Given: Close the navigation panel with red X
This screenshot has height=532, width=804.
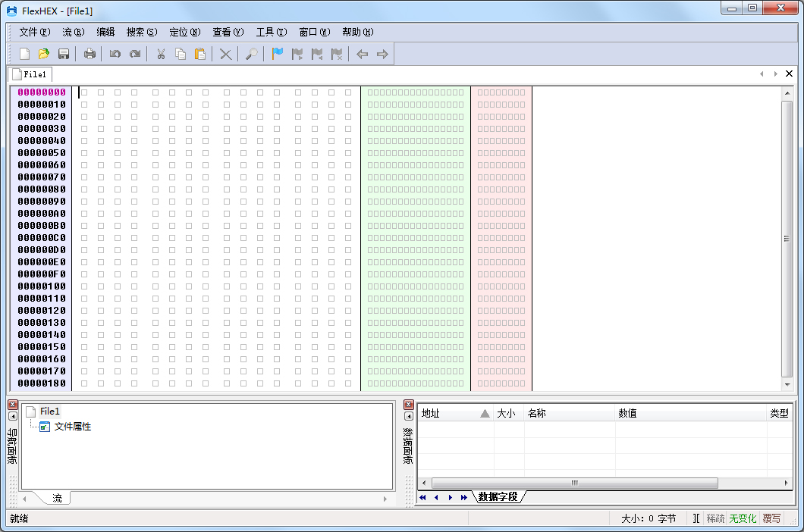Looking at the screenshot, I should (13, 405).
